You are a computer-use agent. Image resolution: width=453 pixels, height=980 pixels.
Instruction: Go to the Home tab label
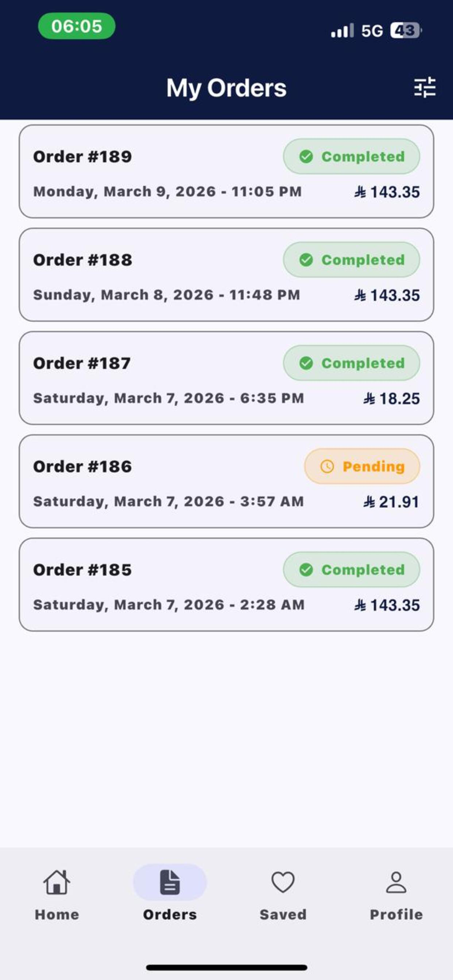coord(57,915)
